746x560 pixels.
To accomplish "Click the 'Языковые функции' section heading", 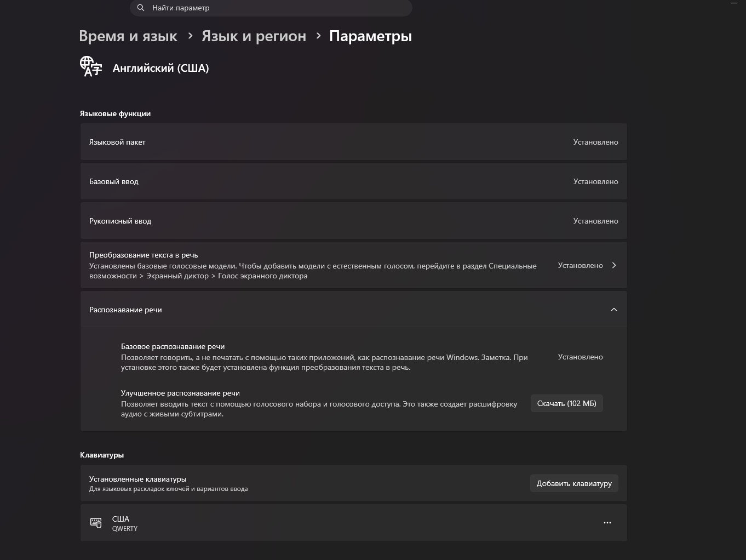I will click(115, 113).
